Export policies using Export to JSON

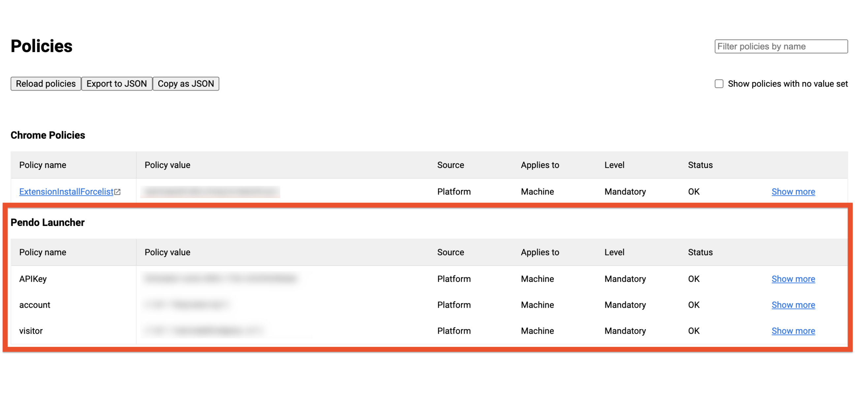[117, 83]
